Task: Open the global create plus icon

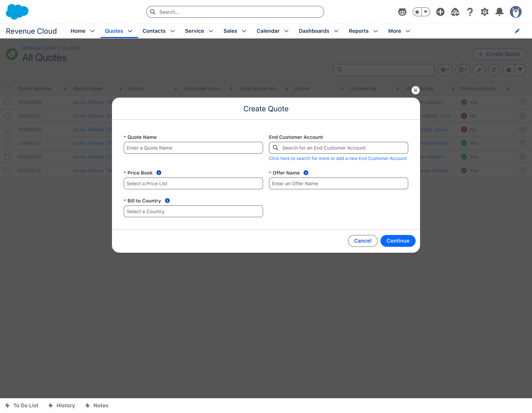Action: tap(440, 12)
